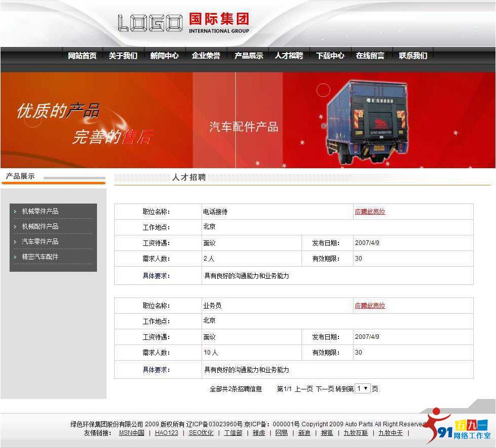Viewport: 496px width, 448px height.
Task: Navigate to 新闻中心
Action: [164, 56]
